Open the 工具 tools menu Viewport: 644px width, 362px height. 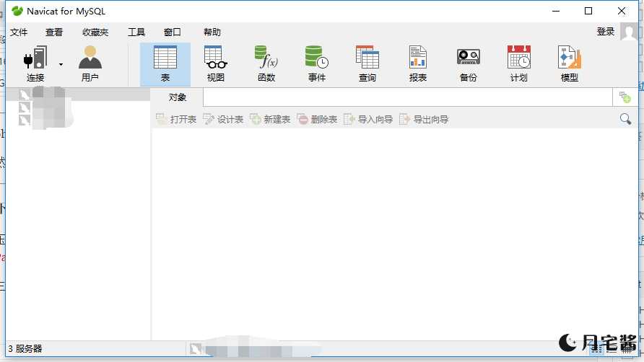coord(136,32)
